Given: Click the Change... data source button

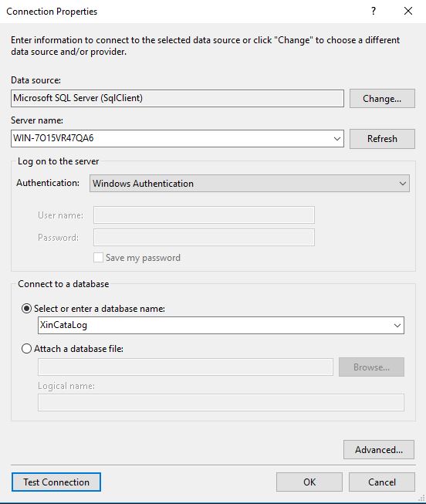Looking at the screenshot, I should [x=382, y=98].
